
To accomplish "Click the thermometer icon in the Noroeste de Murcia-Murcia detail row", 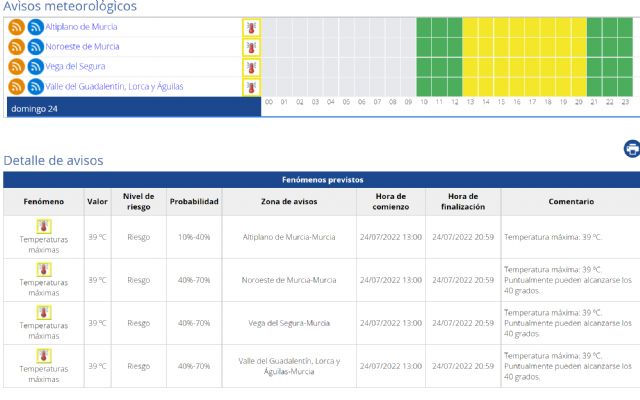I will click(x=44, y=270).
